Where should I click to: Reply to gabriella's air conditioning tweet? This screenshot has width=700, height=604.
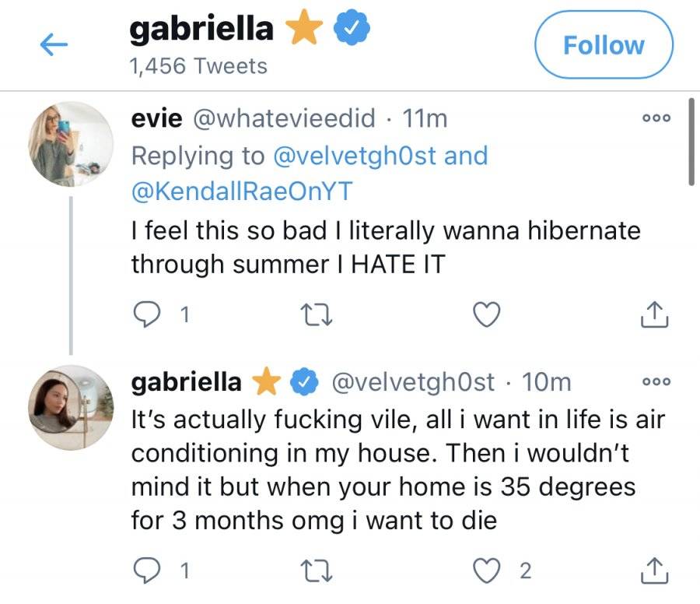(147, 571)
